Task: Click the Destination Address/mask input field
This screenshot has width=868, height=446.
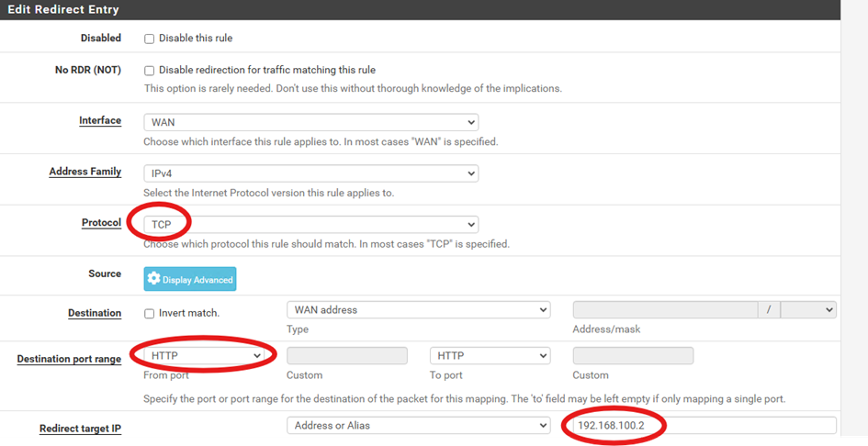Action: [x=665, y=310]
